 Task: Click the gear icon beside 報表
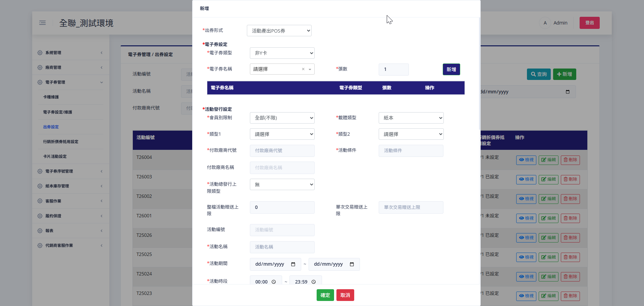pos(39,231)
